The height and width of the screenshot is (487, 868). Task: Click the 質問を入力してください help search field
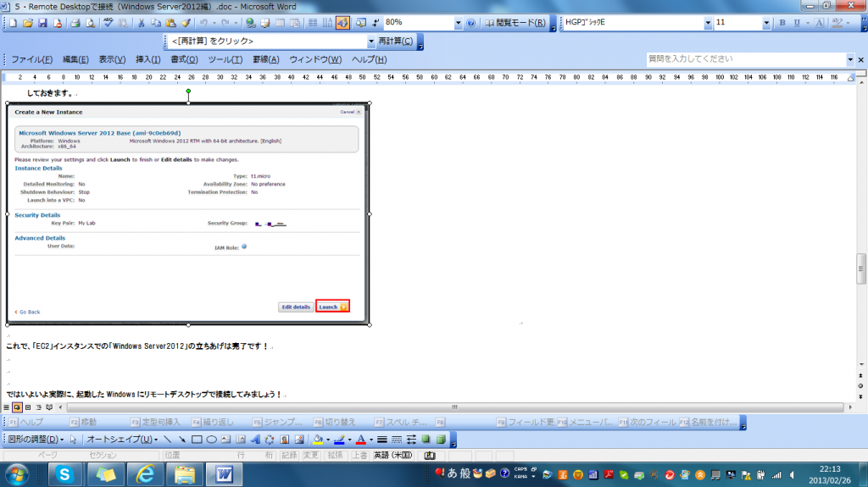pyautogui.click(x=746, y=59)
